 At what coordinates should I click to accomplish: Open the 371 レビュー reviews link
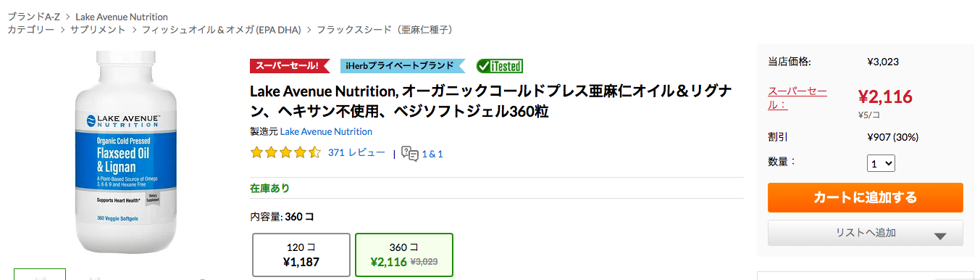356,153
